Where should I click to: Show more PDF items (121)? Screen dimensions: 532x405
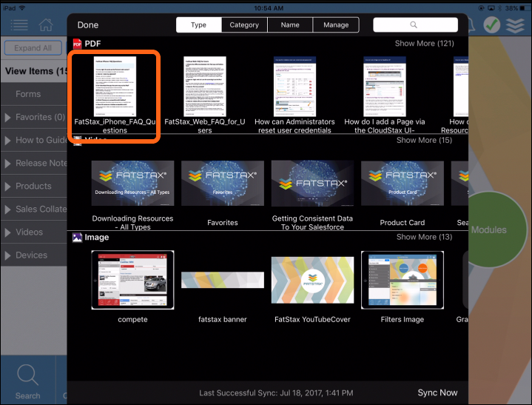[x=424, y=44]
